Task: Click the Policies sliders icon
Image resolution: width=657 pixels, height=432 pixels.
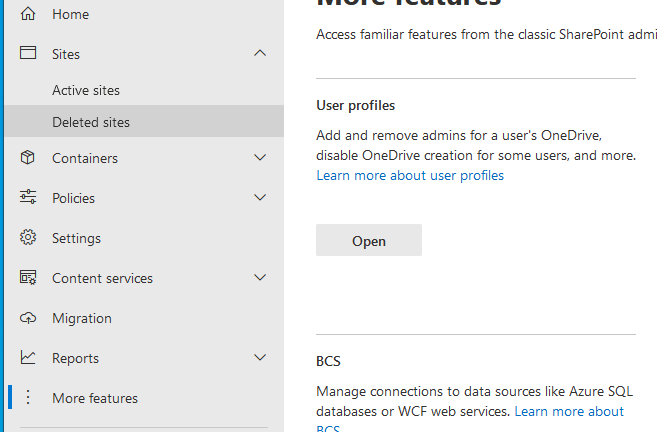Action: point(28,198)
